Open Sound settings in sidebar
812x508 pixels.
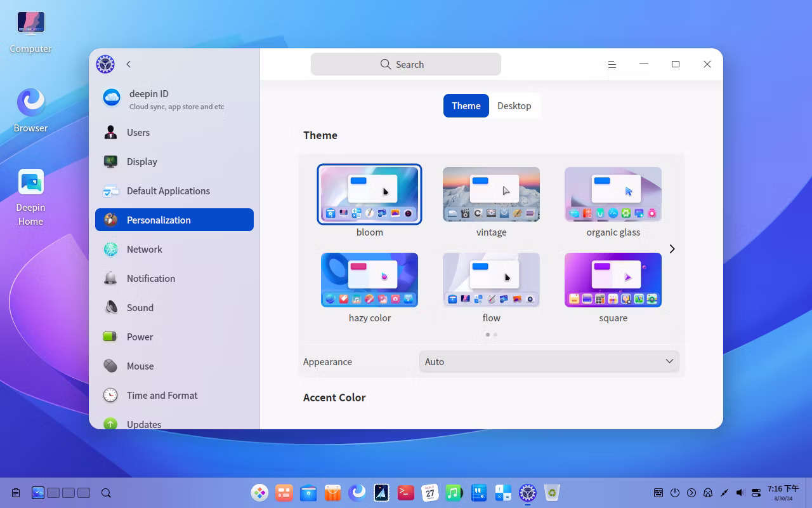[x=140, y=308]
